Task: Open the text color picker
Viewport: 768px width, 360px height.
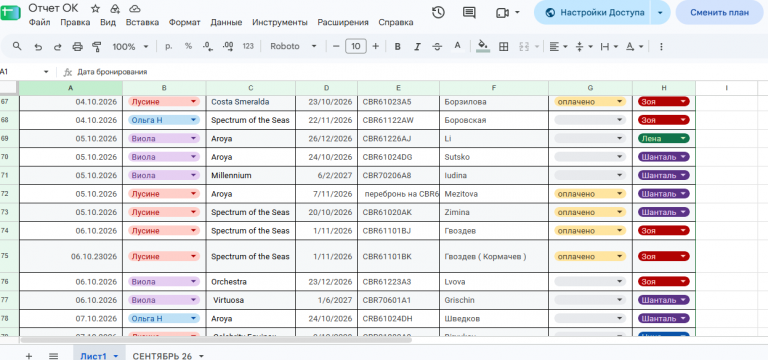Action: (457, 46)
